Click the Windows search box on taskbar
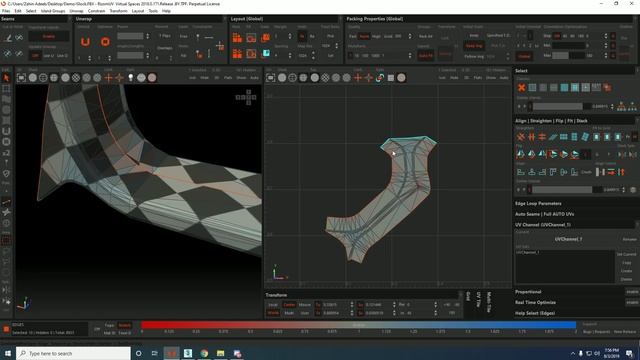This screenshot has height=360, width=640. tap(73, 353)
